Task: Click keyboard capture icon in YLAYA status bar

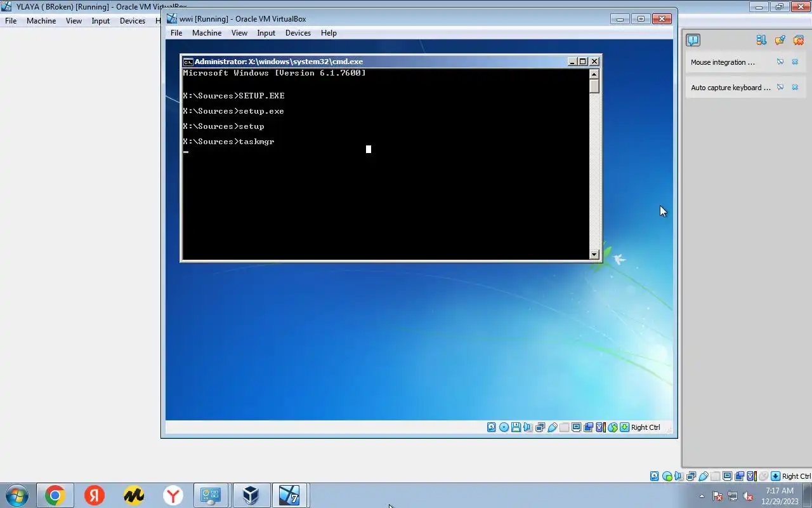Action: click(x=775, y=476)
